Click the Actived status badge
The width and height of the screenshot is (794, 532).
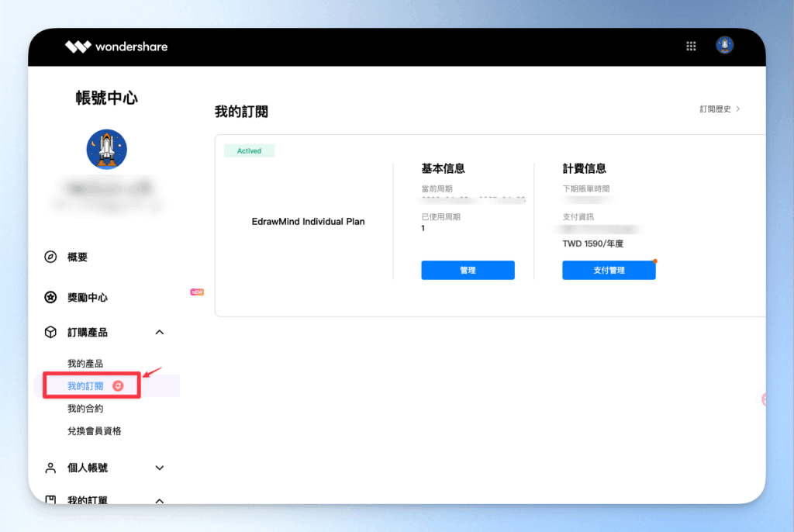[249, 151]
